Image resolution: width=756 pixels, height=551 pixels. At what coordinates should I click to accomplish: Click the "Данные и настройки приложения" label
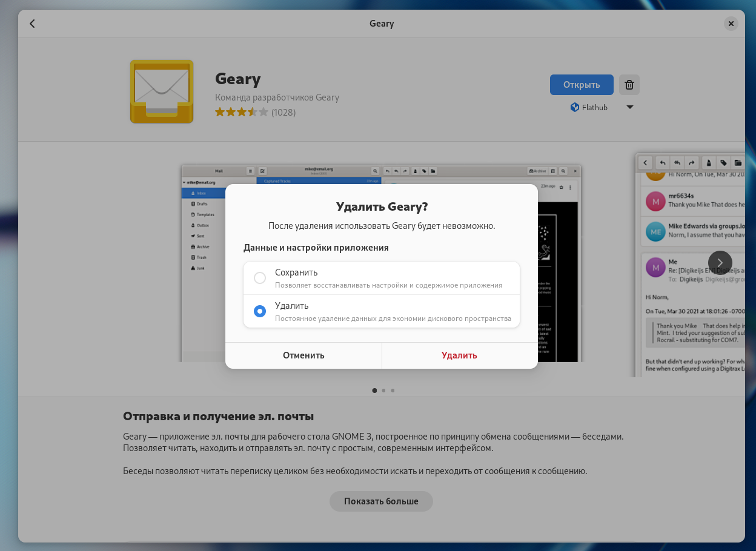coord(316,248)
